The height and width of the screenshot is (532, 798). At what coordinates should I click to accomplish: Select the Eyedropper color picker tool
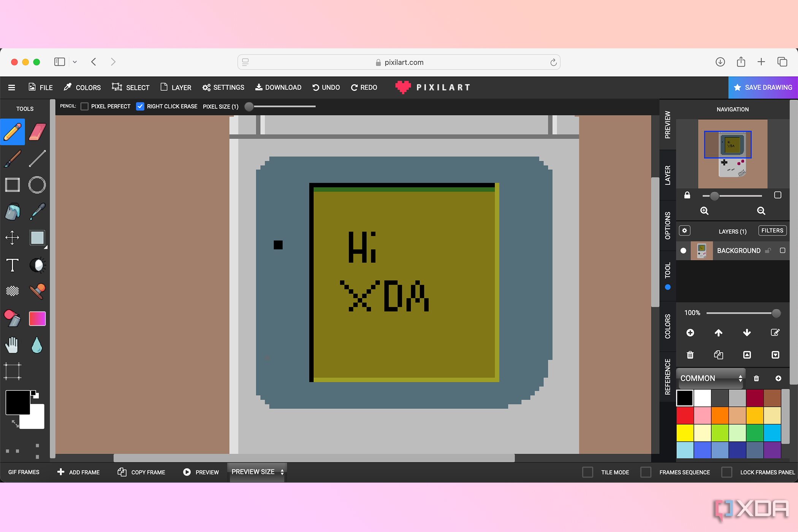click(x=37, y=212)
